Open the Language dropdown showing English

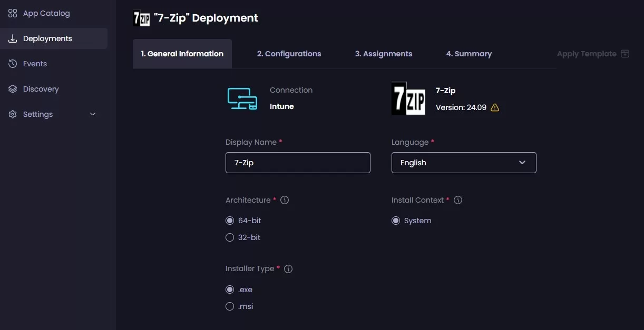[x=464, y=163]
